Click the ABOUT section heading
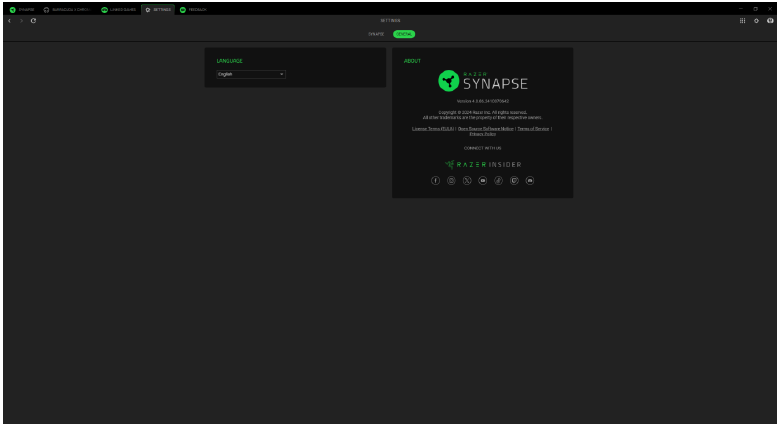The height and width of the screenshot is (425, 777). point(412,61)
